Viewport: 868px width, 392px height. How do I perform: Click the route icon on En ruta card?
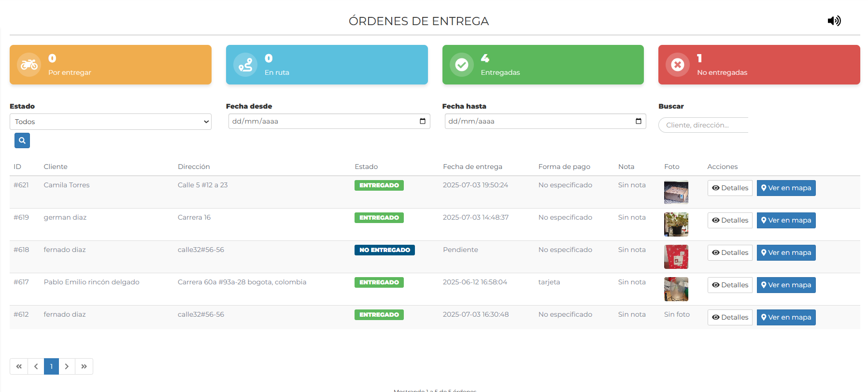pyautogui.click(x=245, y=65)
